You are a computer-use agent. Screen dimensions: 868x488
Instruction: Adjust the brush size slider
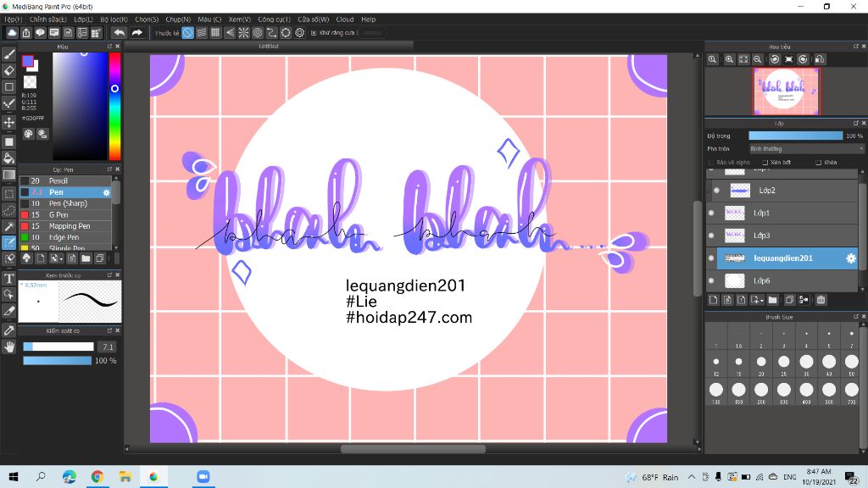pos(58,347)
